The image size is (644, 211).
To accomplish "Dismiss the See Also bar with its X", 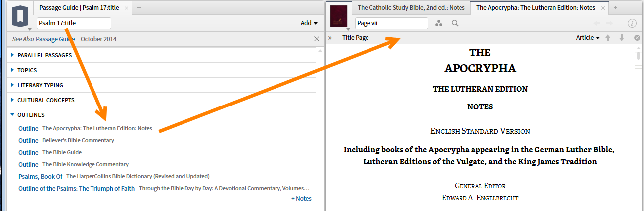I will pos(317,39).
